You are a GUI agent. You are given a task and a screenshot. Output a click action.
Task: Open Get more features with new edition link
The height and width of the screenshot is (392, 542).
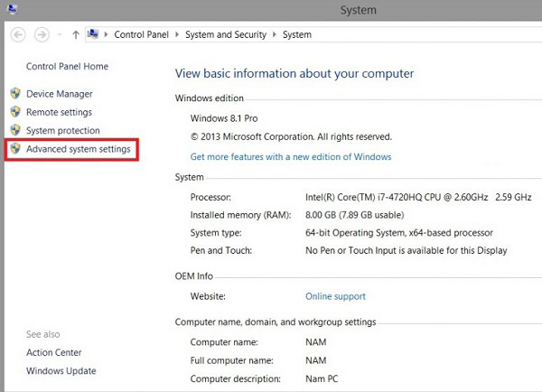291,156
